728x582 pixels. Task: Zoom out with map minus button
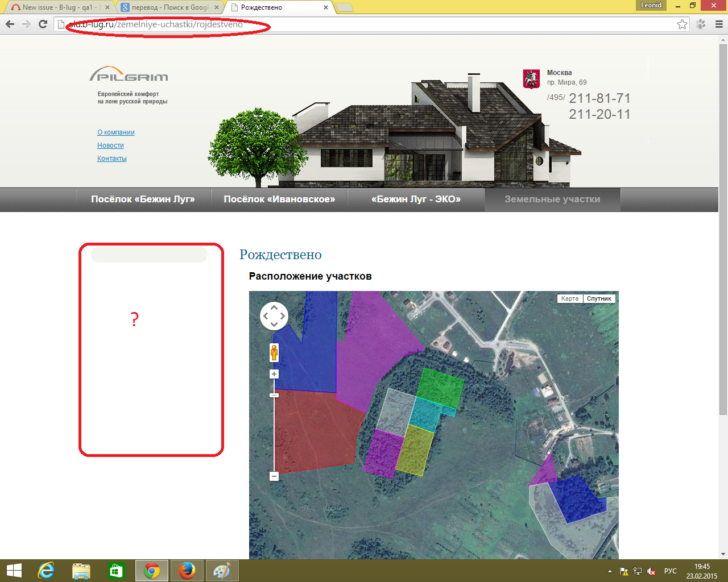coord(274,476)
